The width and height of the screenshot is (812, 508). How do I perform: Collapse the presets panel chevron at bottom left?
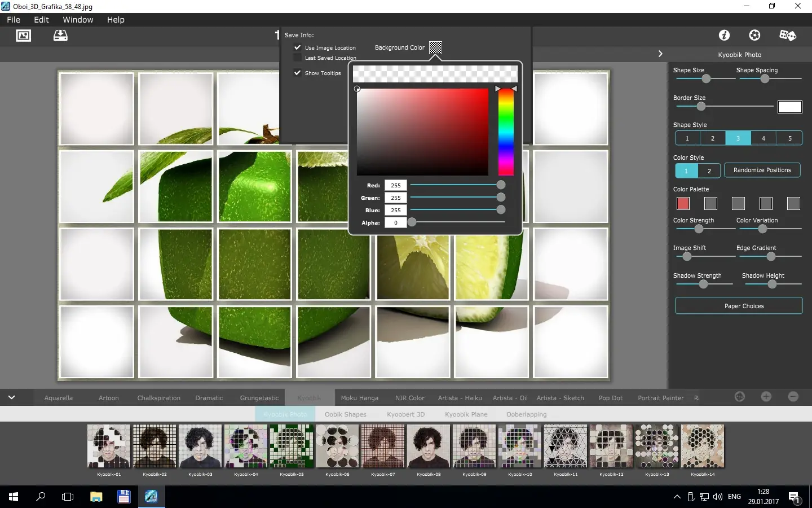(x=11, y=397)
